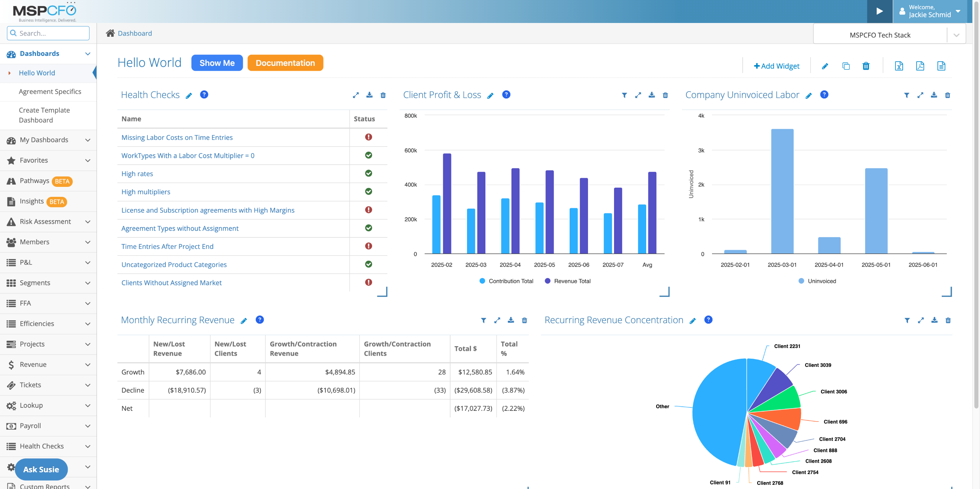This screenshot has width=980, height=489.
Task: Click the duplicate dashboard copy icon
Action: tap(846, 66)
